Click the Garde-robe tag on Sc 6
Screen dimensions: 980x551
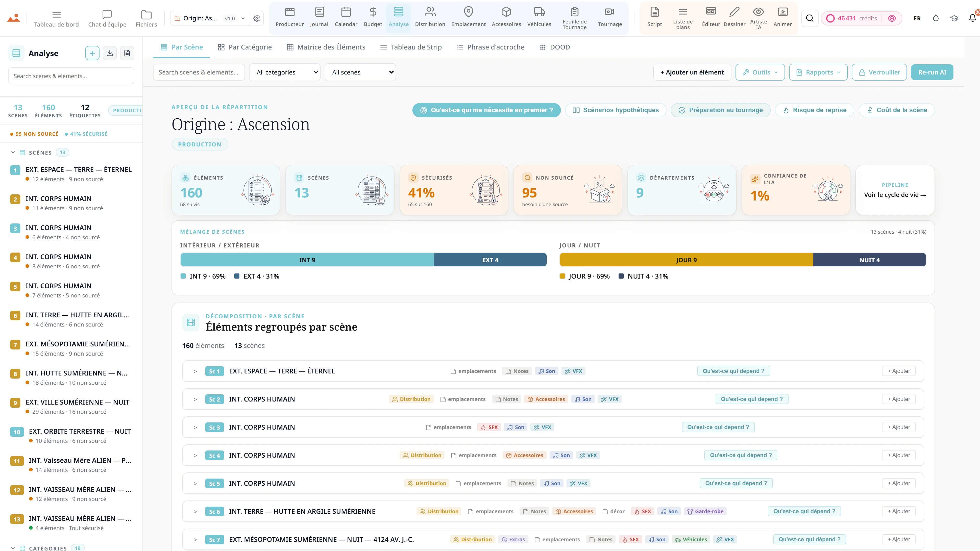pos(705,511)
